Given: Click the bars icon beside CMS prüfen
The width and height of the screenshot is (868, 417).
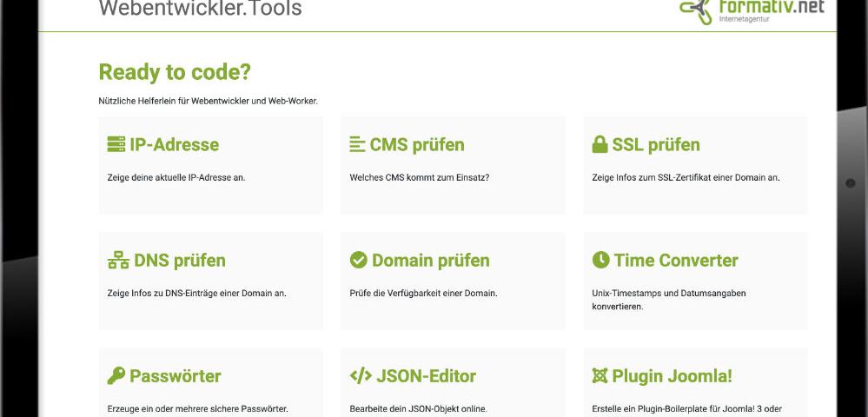Looking at the screenshot, I should click(x=357, y=145).
